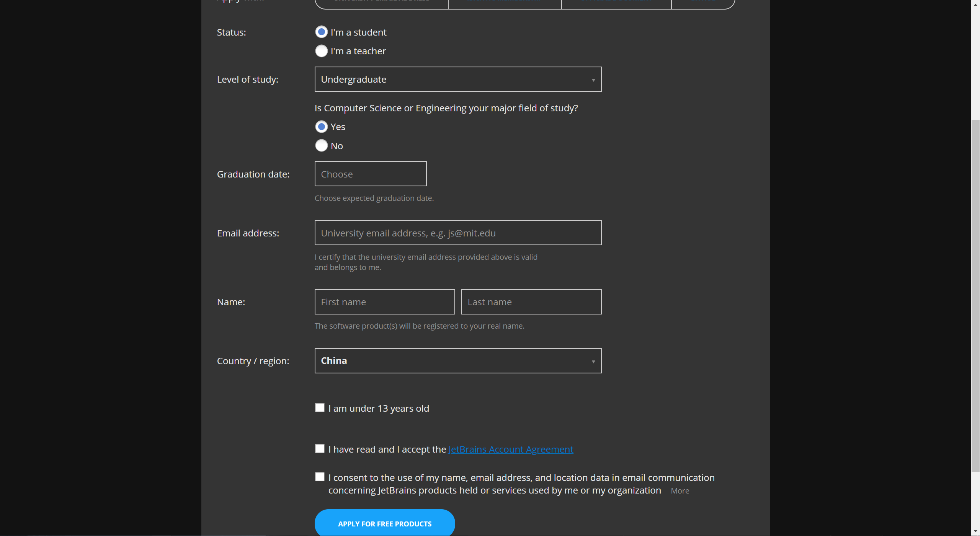The image size is (980, 536).
Task: Focus the First name field
Action: [x=384, y=302]
